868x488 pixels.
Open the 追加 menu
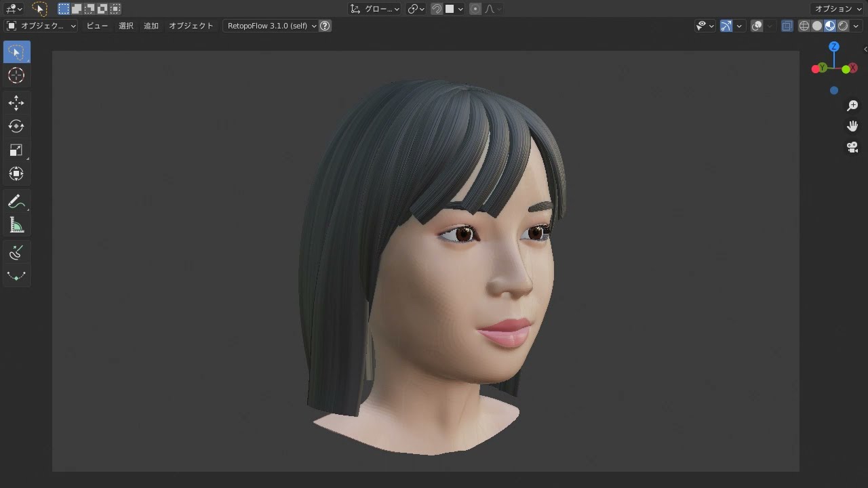[151, 26]
